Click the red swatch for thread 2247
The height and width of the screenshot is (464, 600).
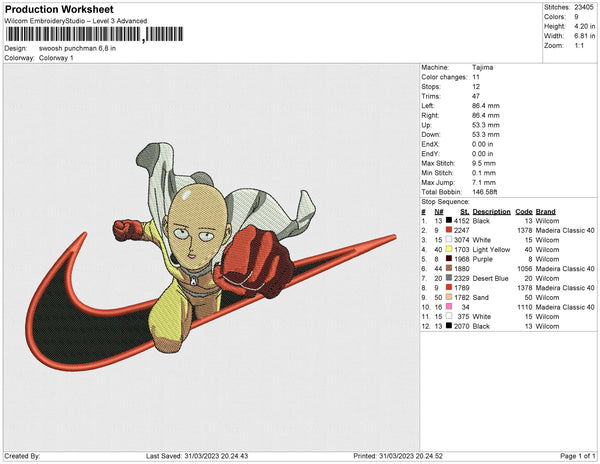449,230
